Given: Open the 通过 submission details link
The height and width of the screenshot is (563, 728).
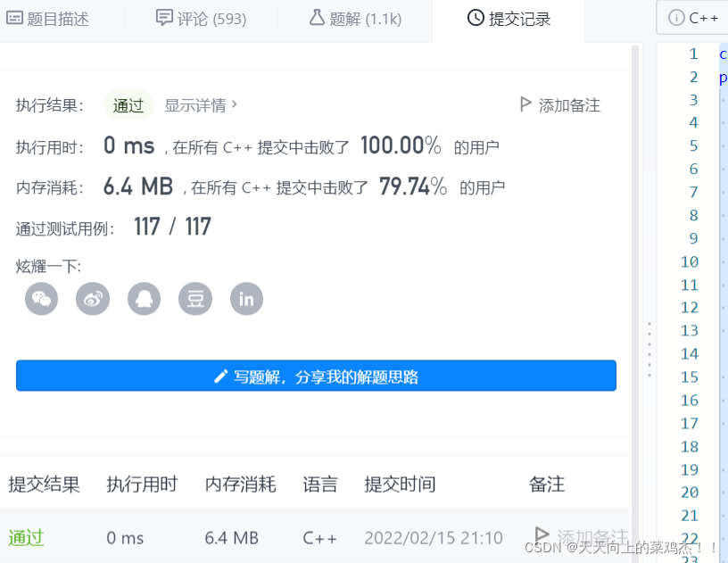Looking at the screenshot, I should pyautogui.click(x=25, y=537).
